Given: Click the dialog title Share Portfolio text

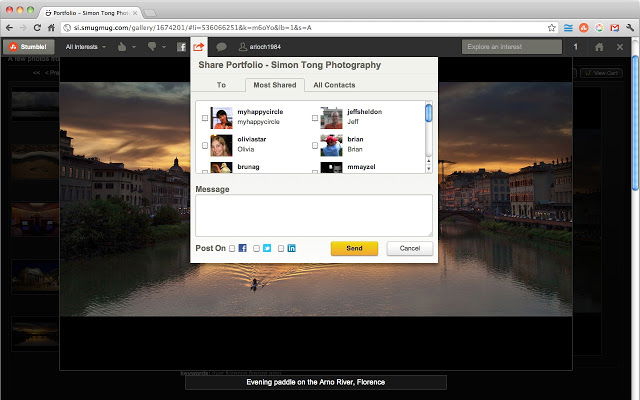Looking at the screenshot, I should [x=289, y=65].
